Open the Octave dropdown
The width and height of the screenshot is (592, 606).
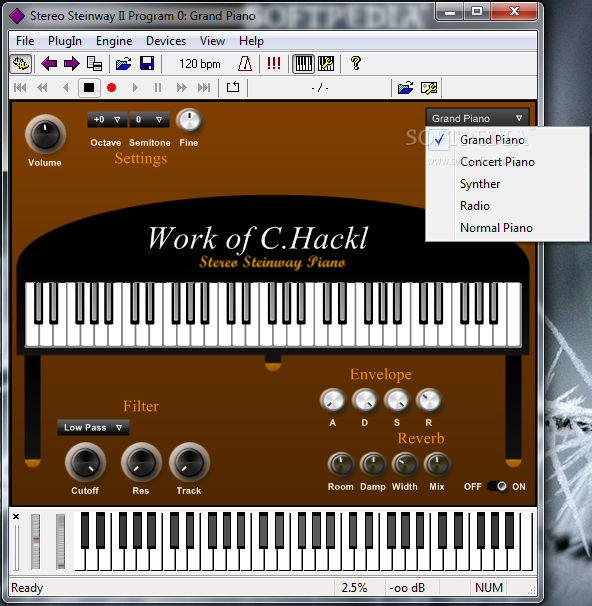107,120
